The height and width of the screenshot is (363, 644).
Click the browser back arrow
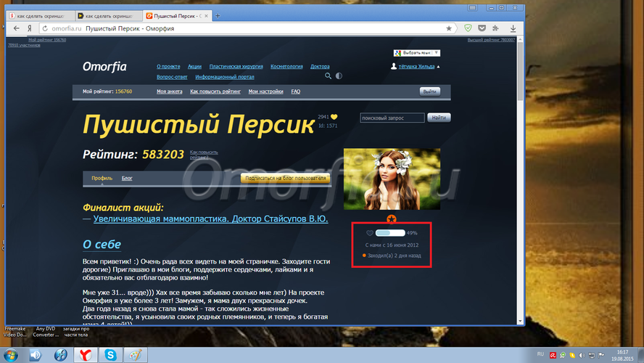[x=17, y=28]
